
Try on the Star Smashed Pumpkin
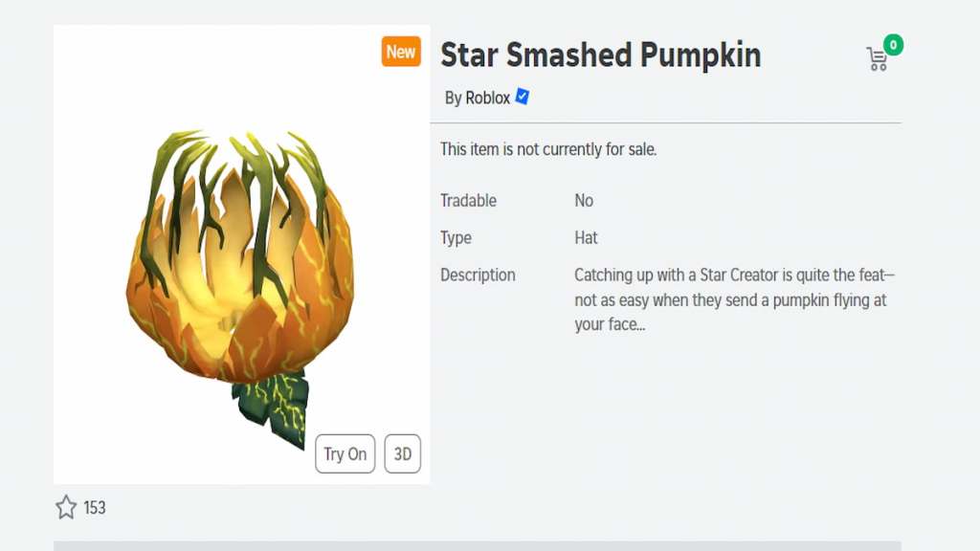[x=345, y=453]
